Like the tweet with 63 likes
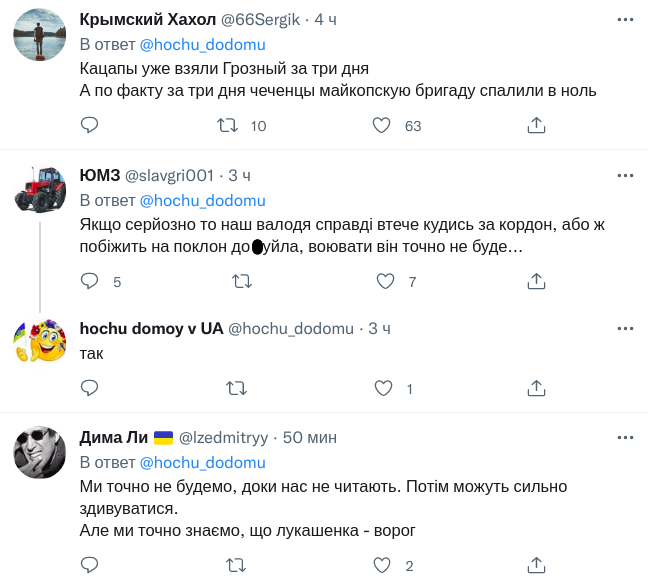Image resolution: width=648 pixels, height=587 pixels. [x=381, y=125]
